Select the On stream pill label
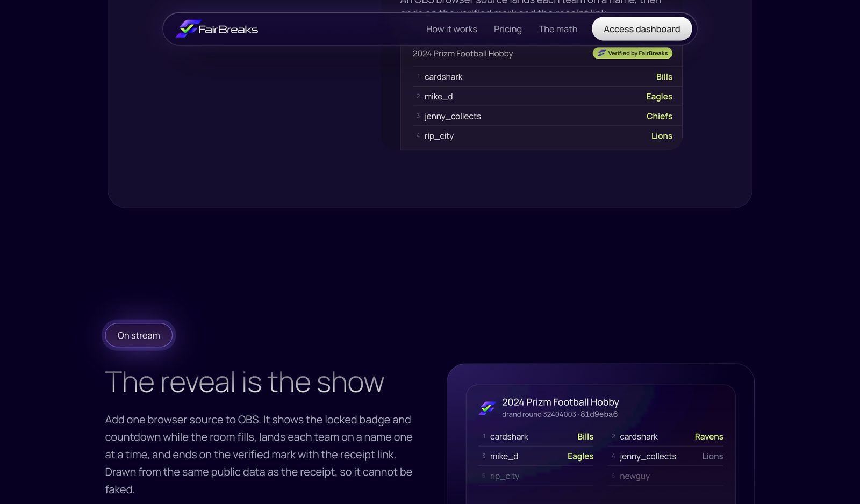860x504 pixels. pyautogui.click(x=139, y=335)
